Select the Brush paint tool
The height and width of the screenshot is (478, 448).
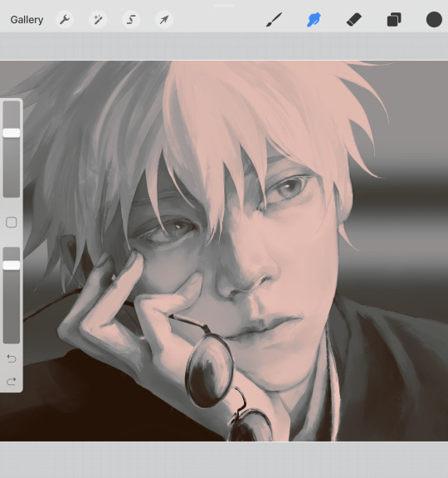[x=274, y=20]
